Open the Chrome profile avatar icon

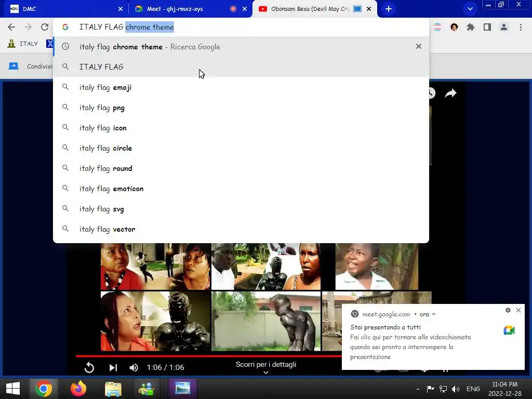tap(504, 27)
